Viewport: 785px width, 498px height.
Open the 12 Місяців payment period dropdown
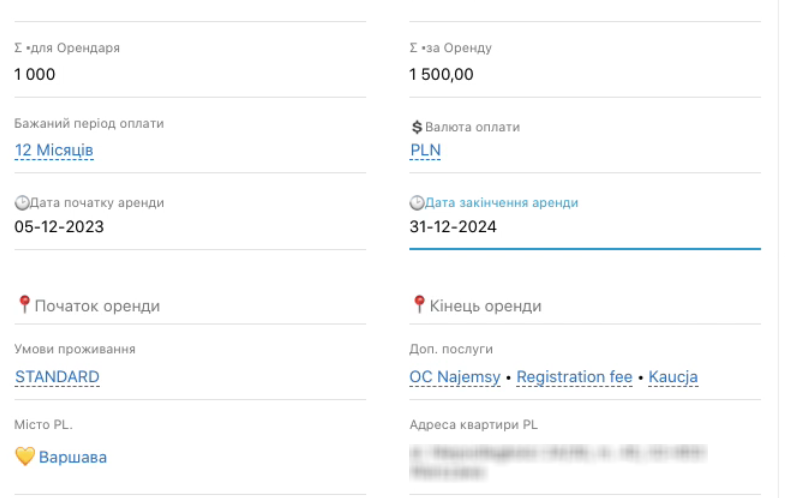coord(54,150)
